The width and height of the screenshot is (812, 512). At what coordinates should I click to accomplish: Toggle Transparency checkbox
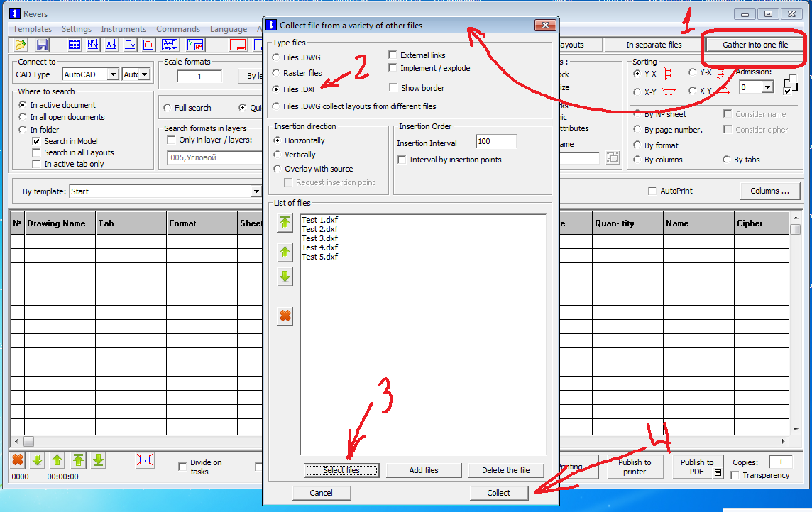pos(735,475)
